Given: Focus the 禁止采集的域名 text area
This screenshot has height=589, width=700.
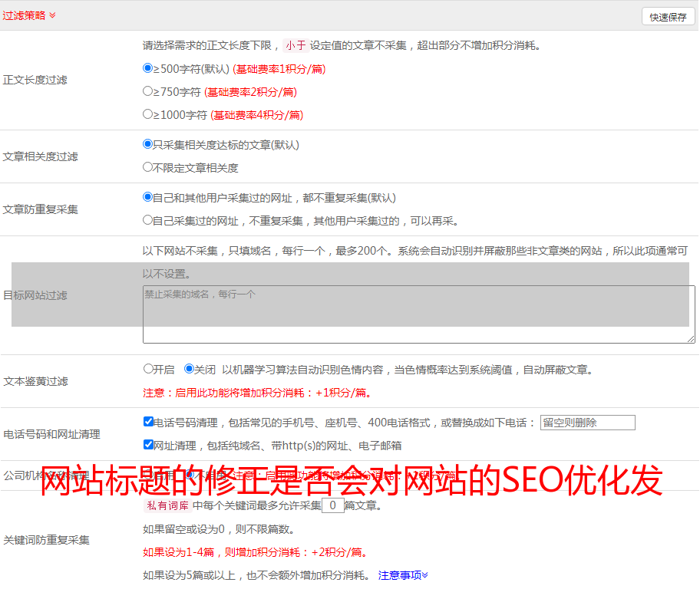Looking at the screenshot, I should coord(419,314).
